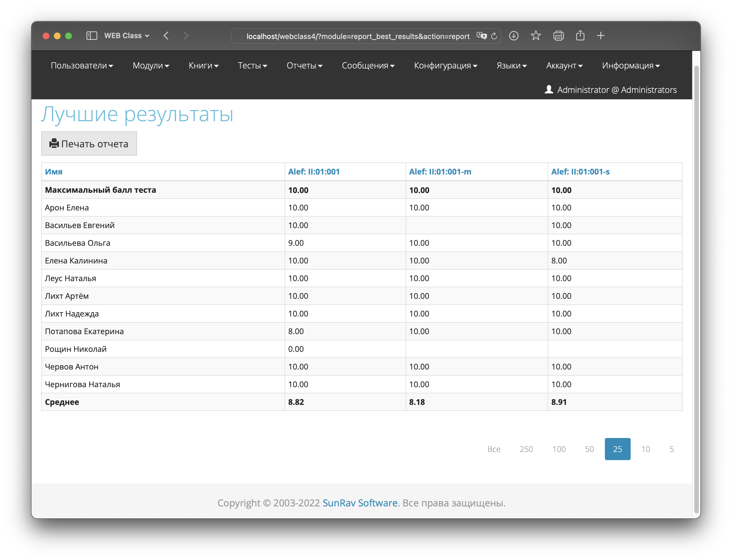The width and height of the screenshot is (732, 560).
Task: Select 50 rows per page
Action: point(589,449)
